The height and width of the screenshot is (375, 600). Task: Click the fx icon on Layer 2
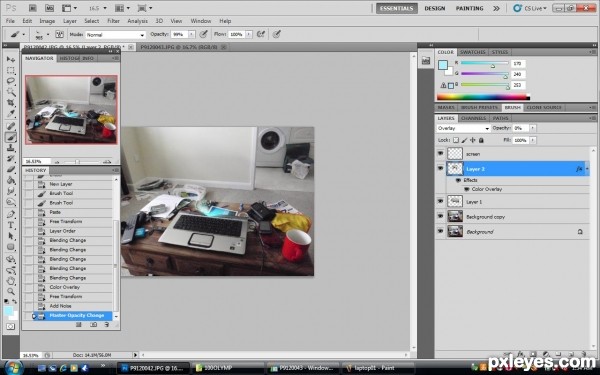579,169
